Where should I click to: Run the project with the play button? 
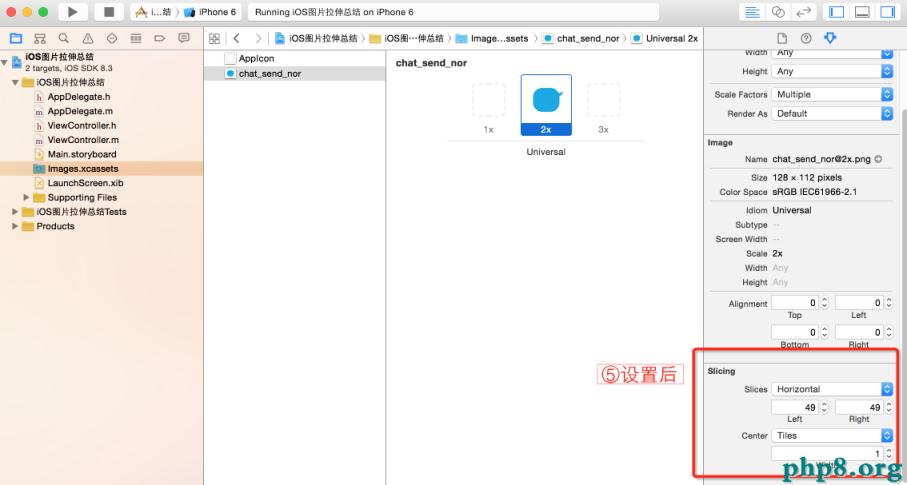pos(73,12)
